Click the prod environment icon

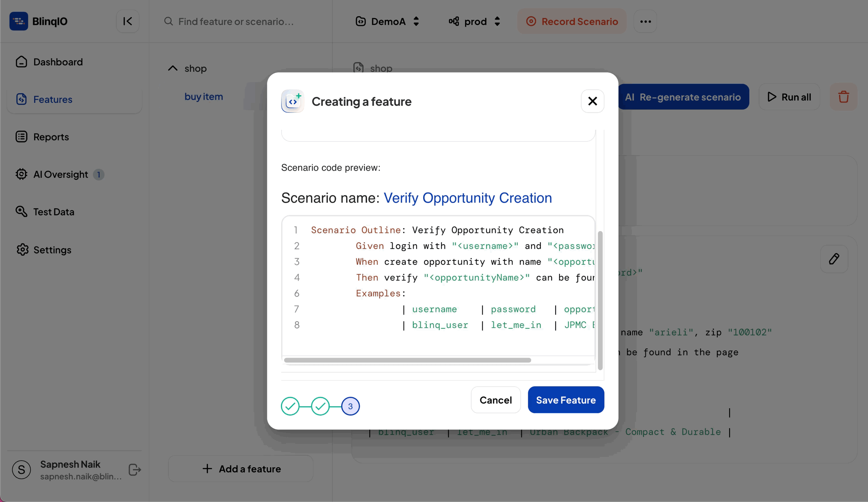pos(454,21)
